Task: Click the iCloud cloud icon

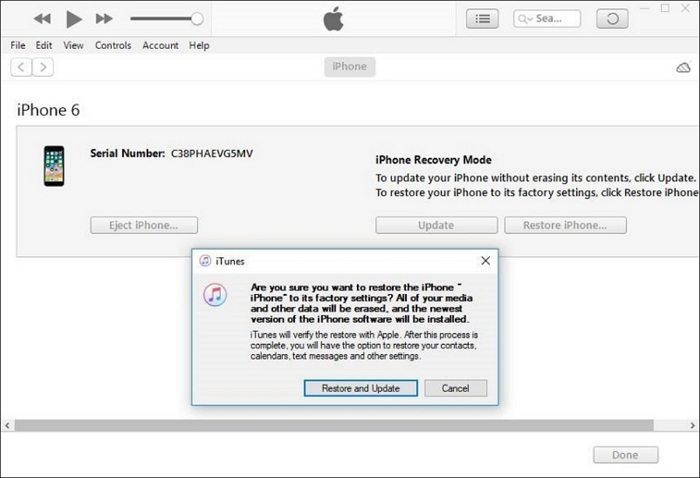Action: [x=683, y=68]
